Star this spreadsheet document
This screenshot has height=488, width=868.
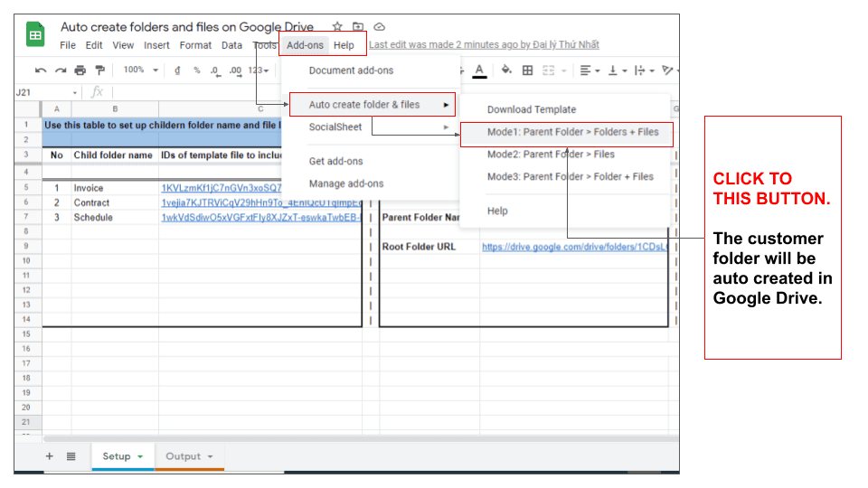point(337,27)
